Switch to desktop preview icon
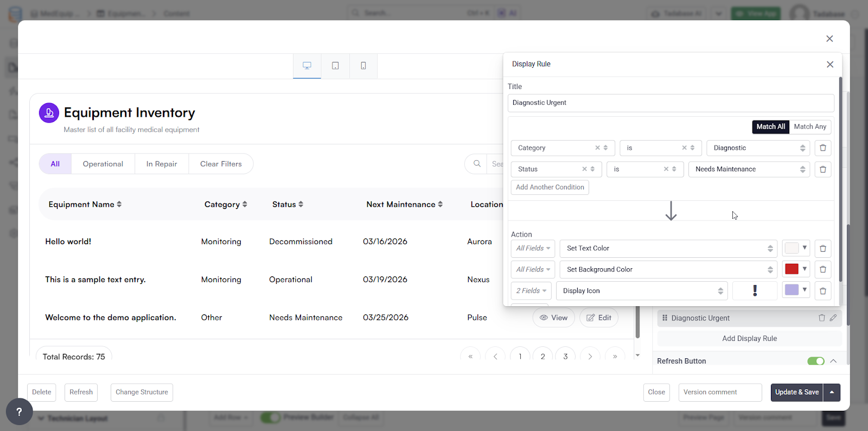Viewport: 868px width, 431px height. pyautogui.click(x=307, y=66)
